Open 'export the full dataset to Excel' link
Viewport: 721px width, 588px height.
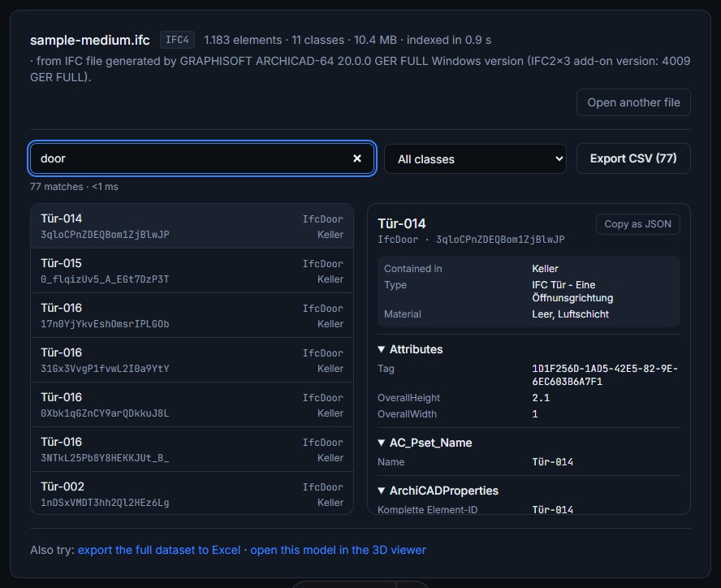(x=159, y=550)
